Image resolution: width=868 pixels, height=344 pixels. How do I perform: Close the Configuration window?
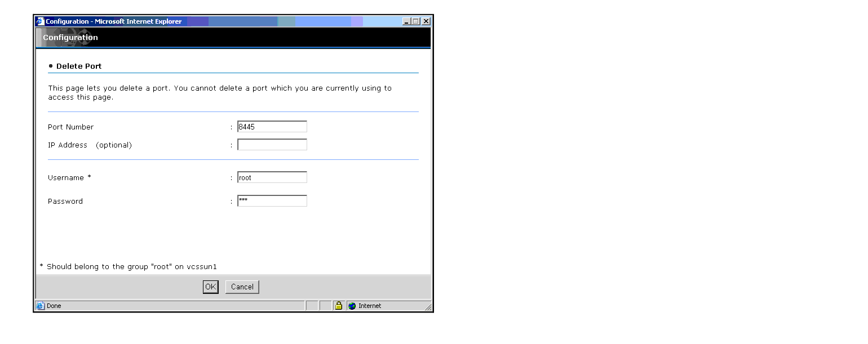pos(426,21)
